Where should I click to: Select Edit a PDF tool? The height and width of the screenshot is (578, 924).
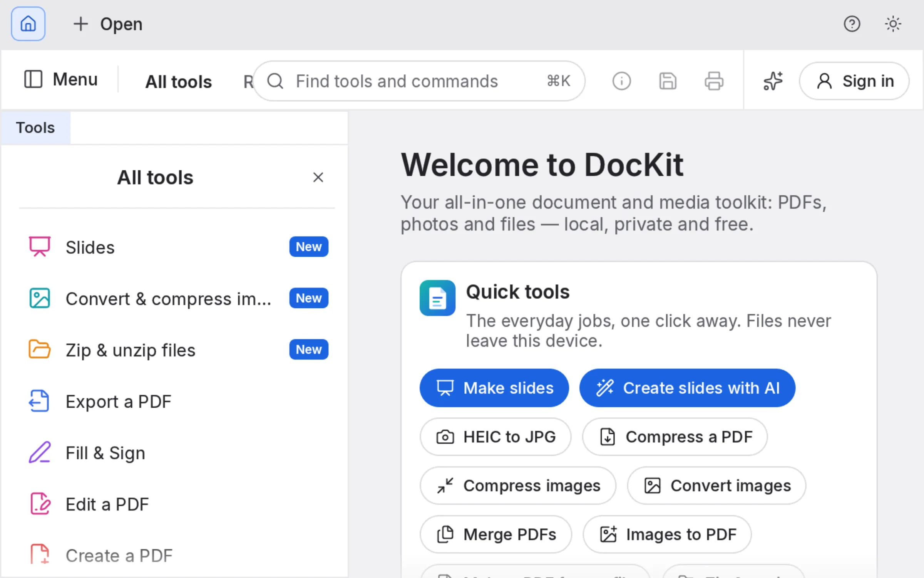(x=178, y=504)
